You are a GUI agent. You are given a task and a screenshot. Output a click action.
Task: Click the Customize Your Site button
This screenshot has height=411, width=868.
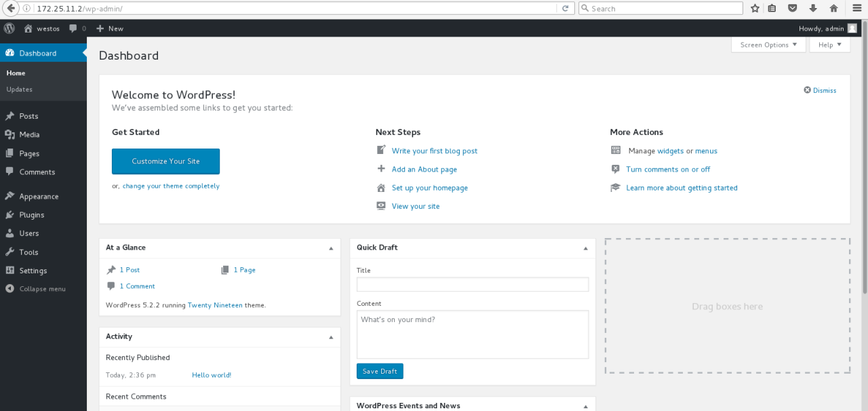pos(165,161)
